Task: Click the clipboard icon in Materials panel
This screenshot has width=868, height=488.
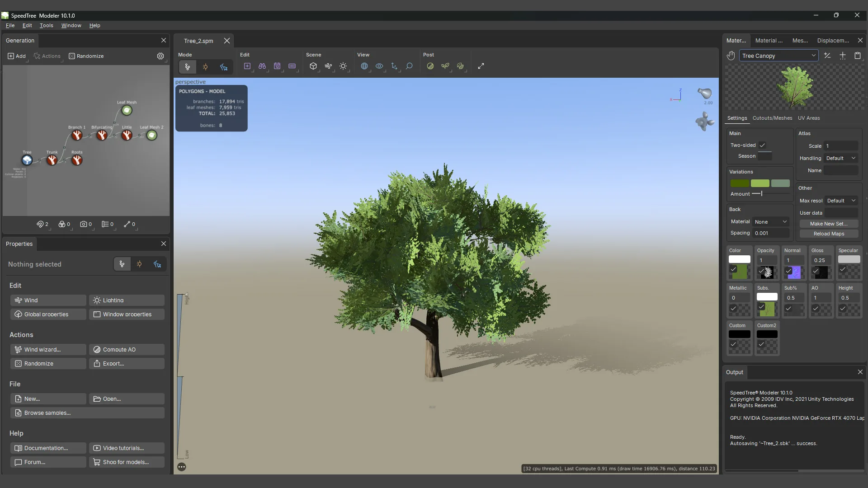Action: point(858,56)
